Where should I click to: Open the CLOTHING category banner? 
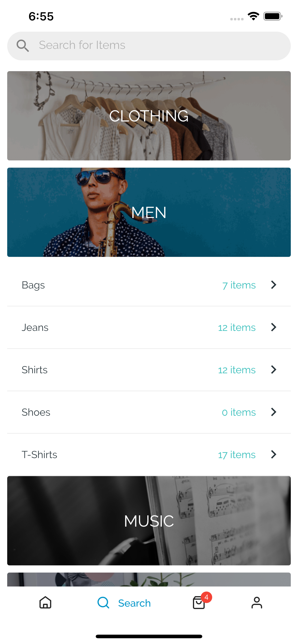pyautogui.click(x=149, y=116)
